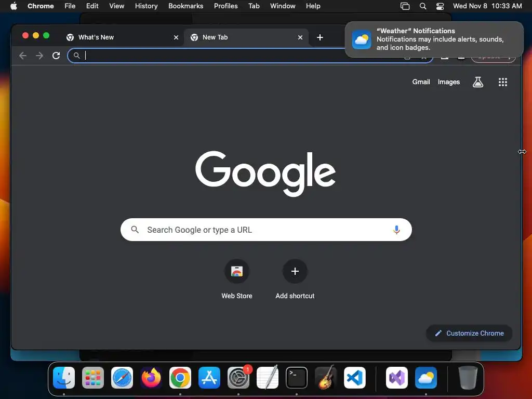This screenshot has height=399, width=532.
Task: Open Spotlight search in menu bar
Action: (423, 6)
